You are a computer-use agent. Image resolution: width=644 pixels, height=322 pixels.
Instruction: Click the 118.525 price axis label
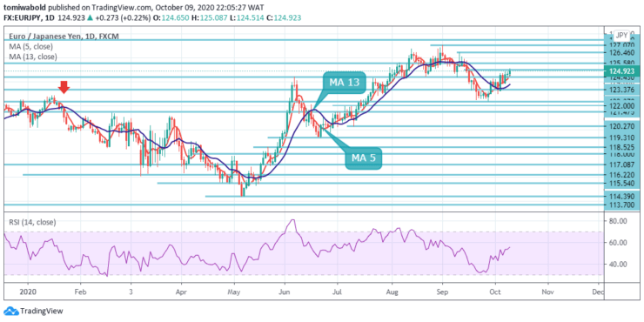coord(622,147)
